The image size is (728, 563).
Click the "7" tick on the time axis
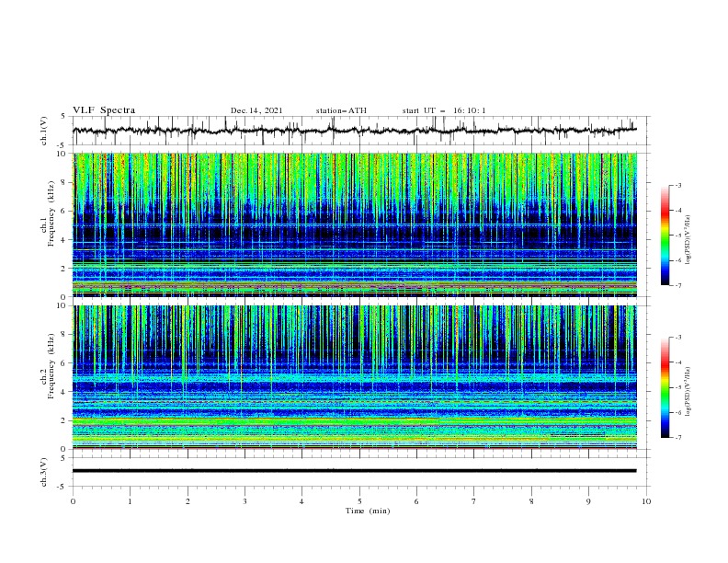pyautogui.click(x=474, y=501)
